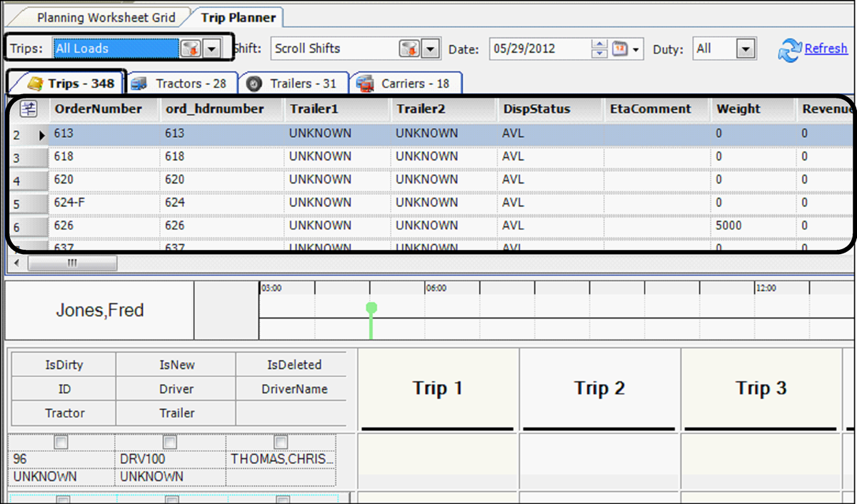Open the Duty dropdown arrow
This screenshot has width=857, height=504.
[x=746, y=49]
